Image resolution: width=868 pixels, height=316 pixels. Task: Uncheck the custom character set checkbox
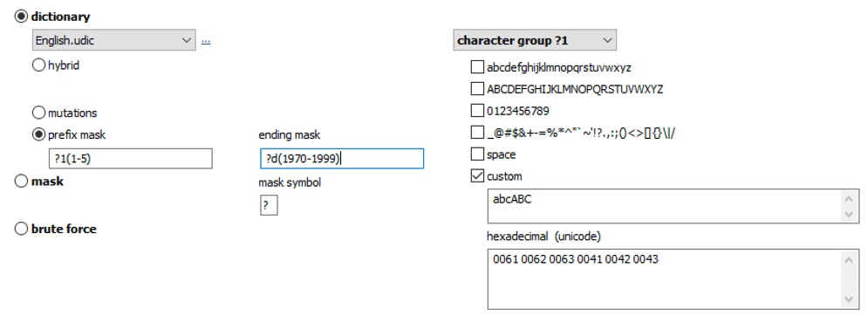pyautogui.click(x=476, y=176)
